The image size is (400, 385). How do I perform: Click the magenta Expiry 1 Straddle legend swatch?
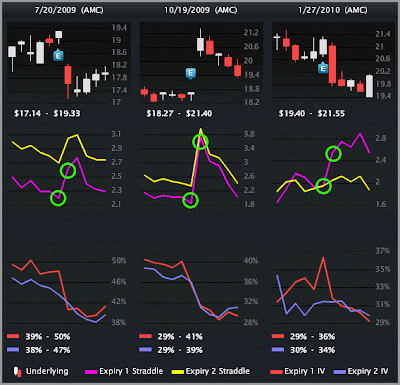click(91, 372)
